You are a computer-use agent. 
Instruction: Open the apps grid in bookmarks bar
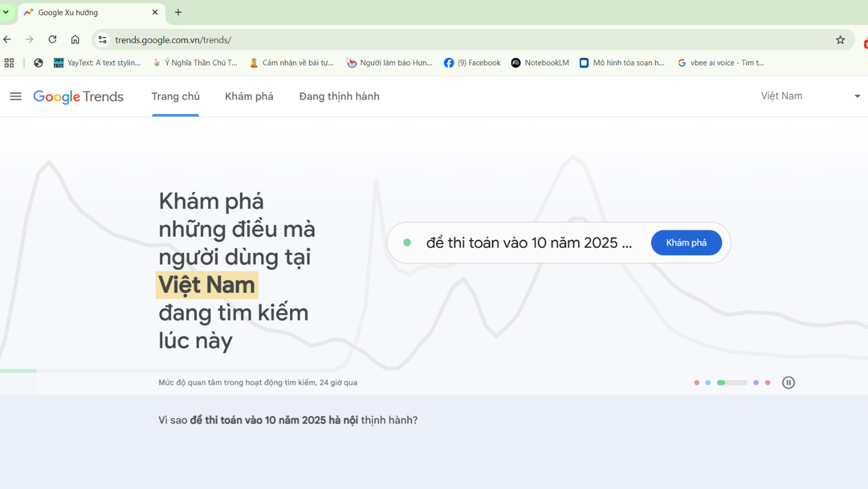pos(9,62)
